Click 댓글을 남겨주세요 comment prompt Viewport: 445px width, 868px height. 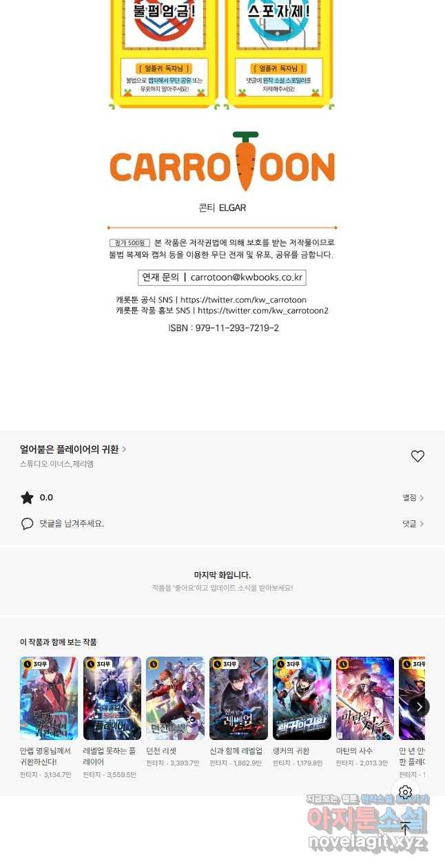[x=72, y=524]
